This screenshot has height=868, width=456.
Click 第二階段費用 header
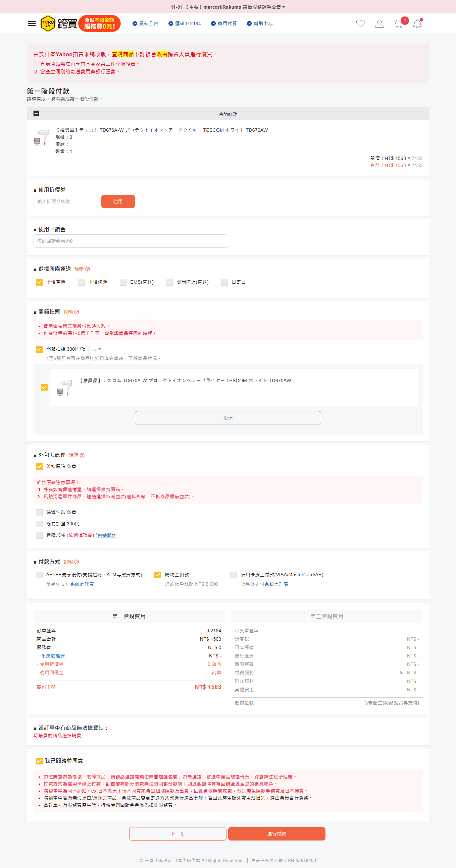pos(327,616)
